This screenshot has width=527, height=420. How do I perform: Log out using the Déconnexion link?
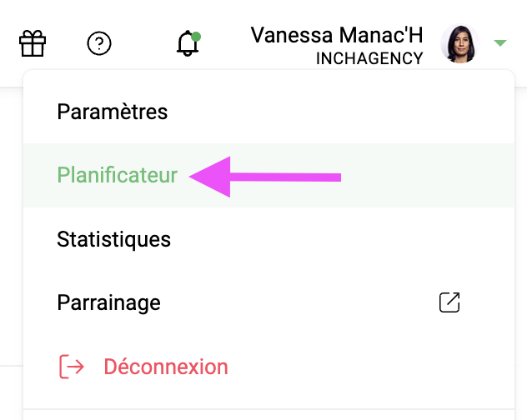pos(165,367)
